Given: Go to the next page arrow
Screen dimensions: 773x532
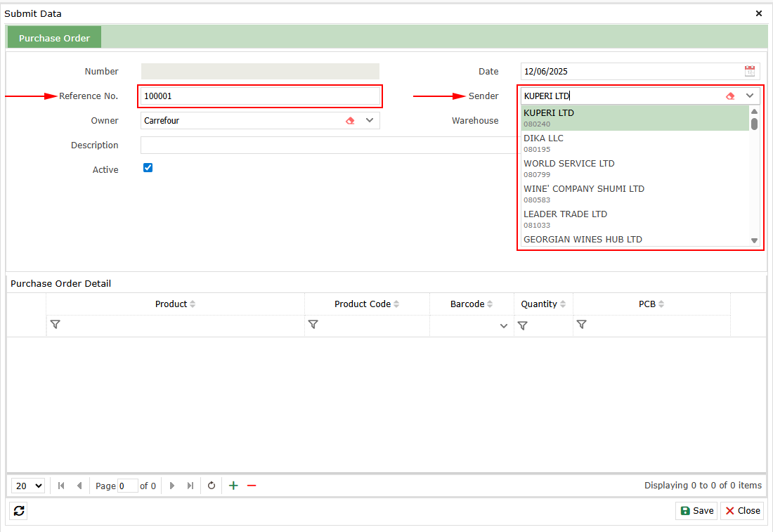Looking at the screenshot, I should coord(172,486).
